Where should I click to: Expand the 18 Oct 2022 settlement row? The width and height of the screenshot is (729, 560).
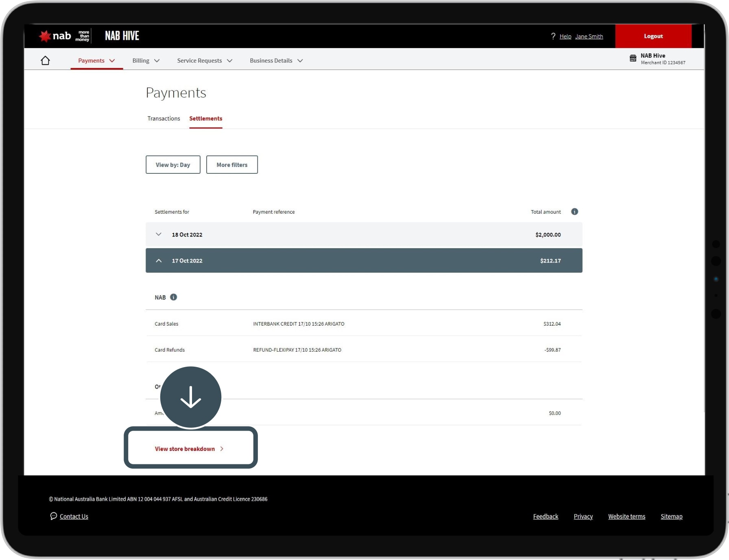point(159,234)
